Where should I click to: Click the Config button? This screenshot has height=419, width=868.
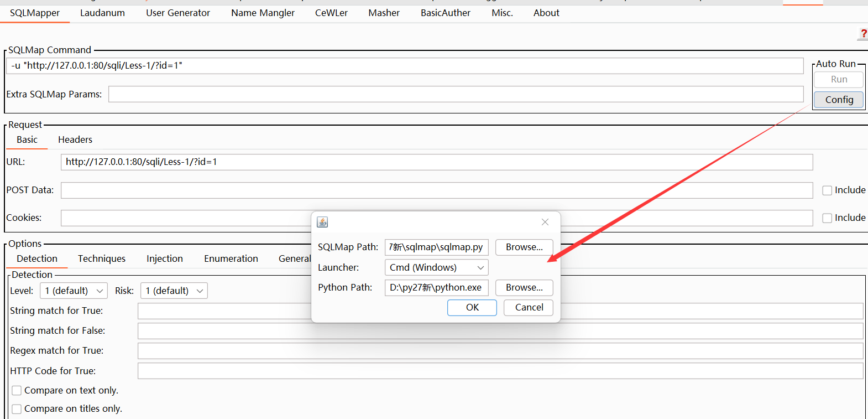coord(839,100)
